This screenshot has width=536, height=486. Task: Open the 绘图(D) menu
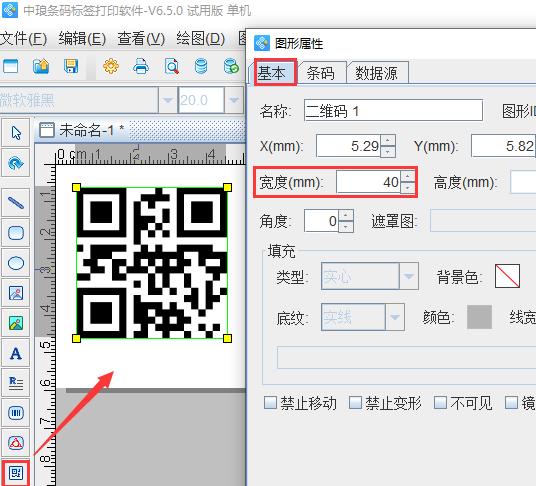tap(201, 38)
